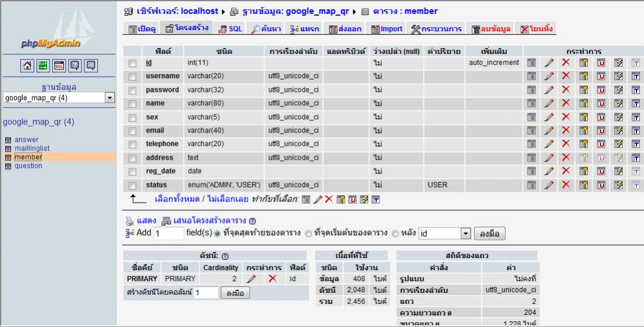Focus the index columns number input
644x327 pixels.
click(x=206, y=292)
